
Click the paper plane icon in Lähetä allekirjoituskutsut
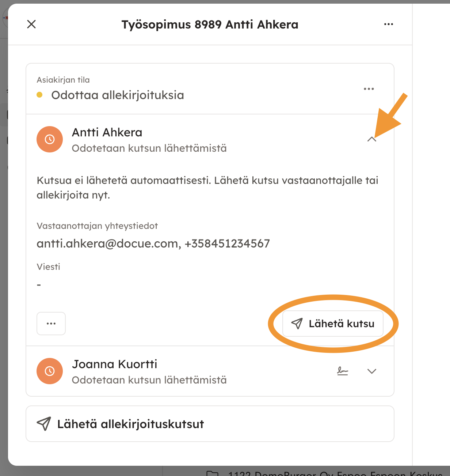(x=44, y=424)
